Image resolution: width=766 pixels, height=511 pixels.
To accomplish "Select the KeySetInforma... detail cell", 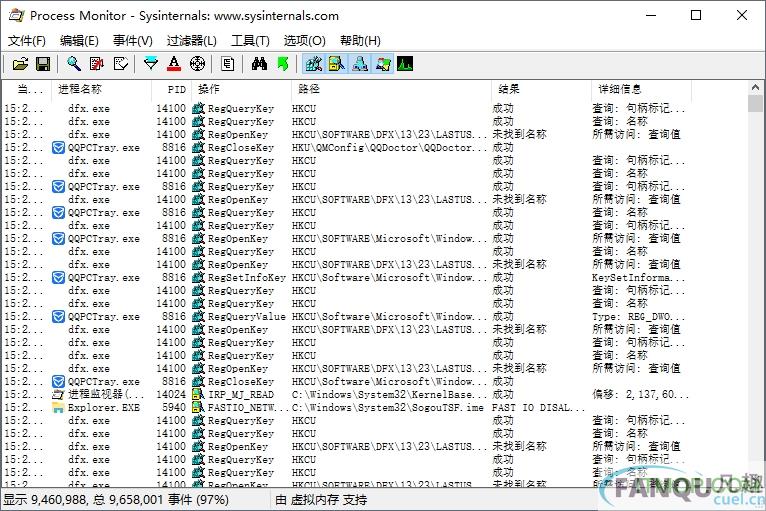I will click(x=638, y=277).
